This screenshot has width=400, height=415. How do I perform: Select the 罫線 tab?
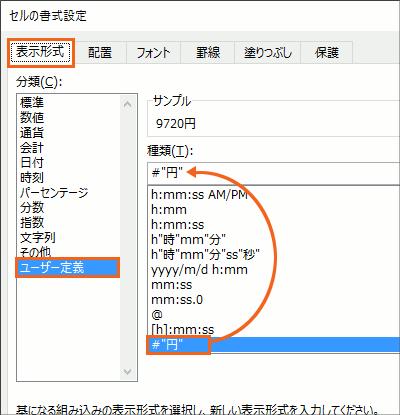point(208,53)
